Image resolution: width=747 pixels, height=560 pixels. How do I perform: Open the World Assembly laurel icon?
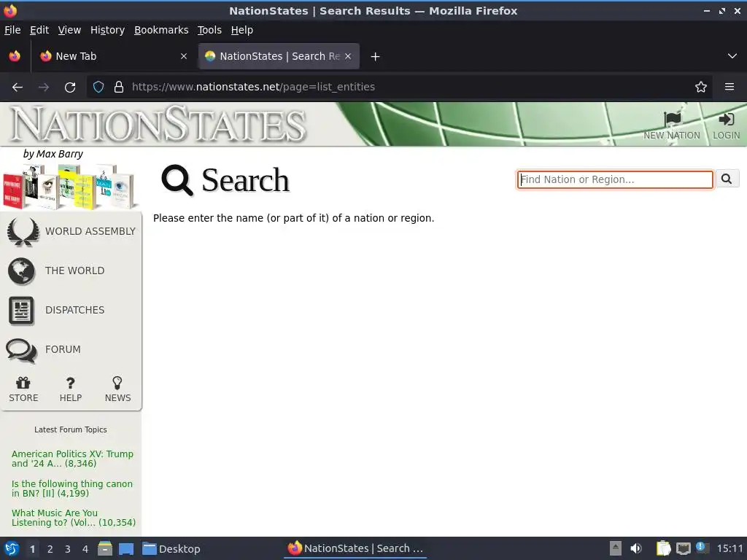pos(23,231)
